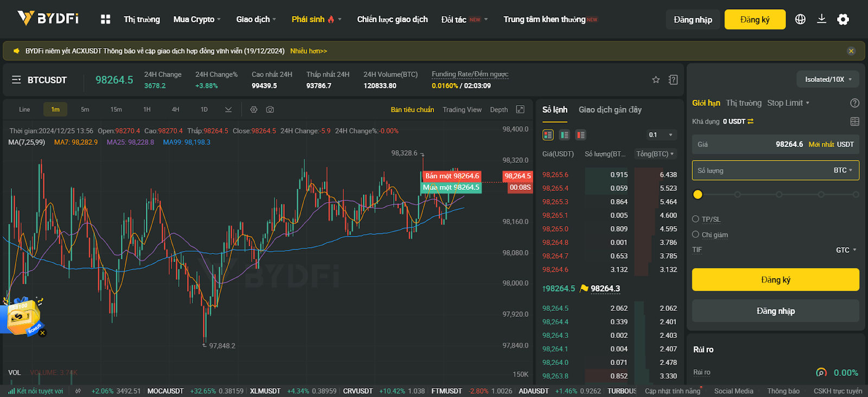Add BTCUSDT to favorites with star icon

[x=656, y=80]
